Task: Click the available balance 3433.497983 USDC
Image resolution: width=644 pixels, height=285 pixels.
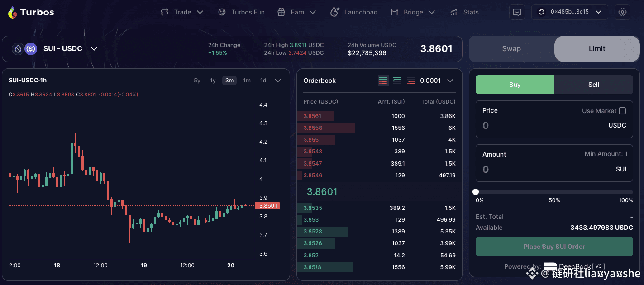Action: click(x=601, y=228)
